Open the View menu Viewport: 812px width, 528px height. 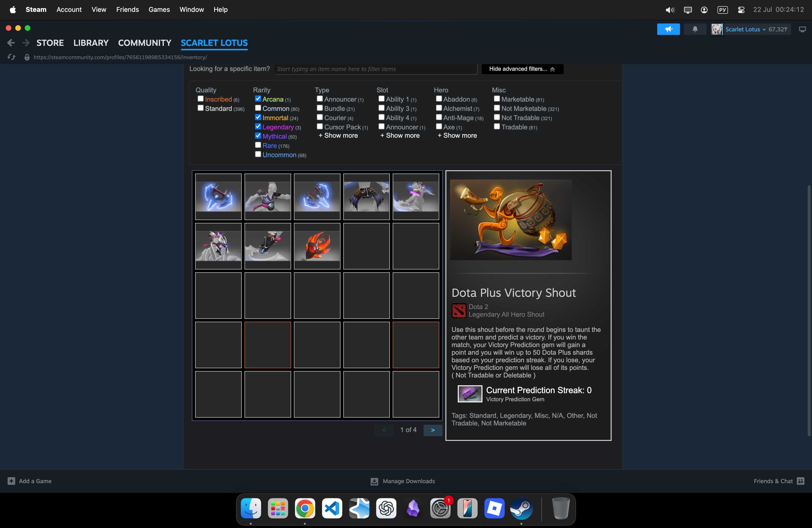click(x=99, y=9)
